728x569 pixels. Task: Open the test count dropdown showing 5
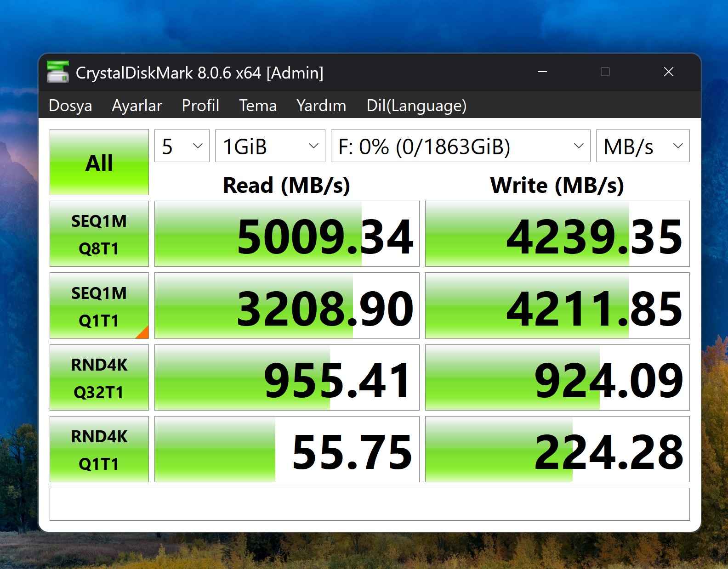(182, 146)
